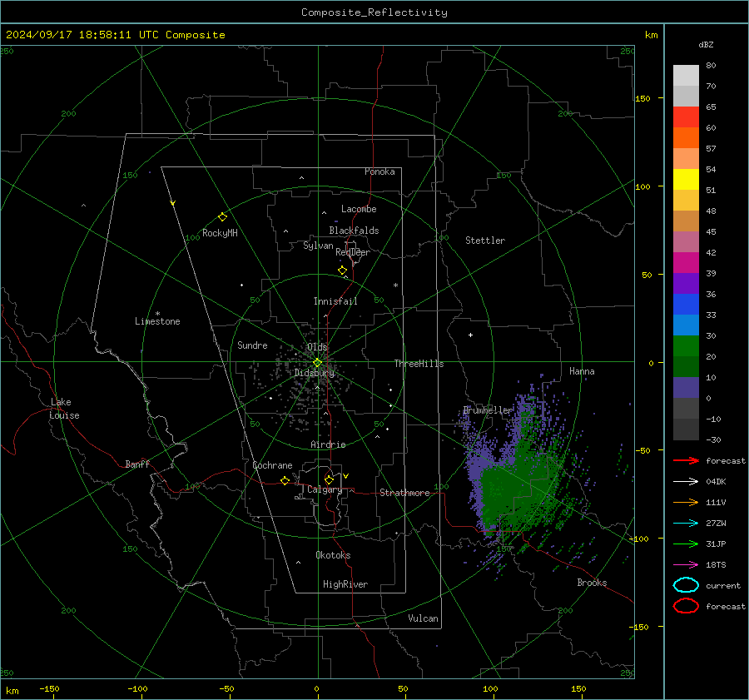Click the Didsbury town label
749x700 pixels.
[x=314, y=373]
